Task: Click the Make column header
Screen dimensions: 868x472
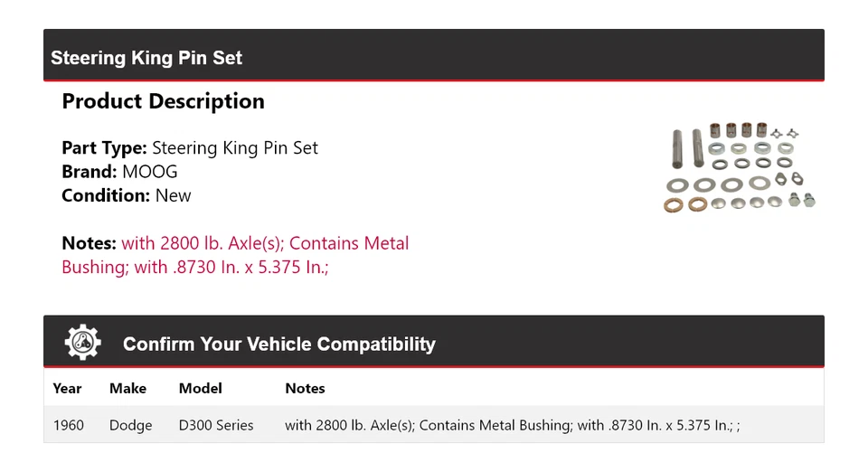Action: coord(127,388)
